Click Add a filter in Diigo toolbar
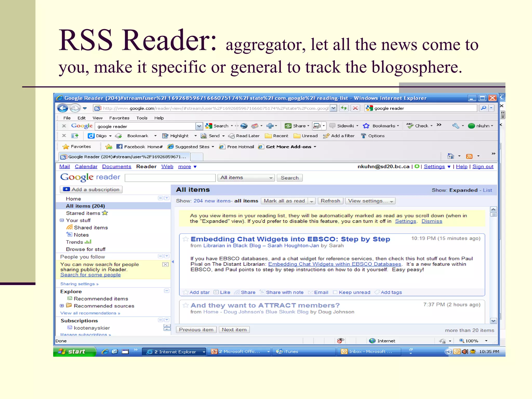The image size is (532, 399). click(x=339, y=136)
